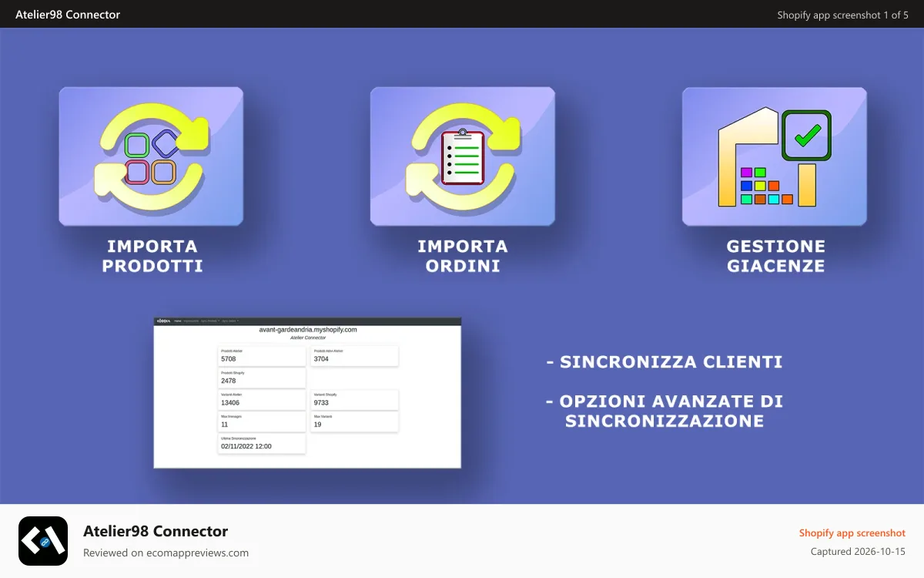
Task: Select the IMPORTA ORDINI label
Action: (463, 257)
